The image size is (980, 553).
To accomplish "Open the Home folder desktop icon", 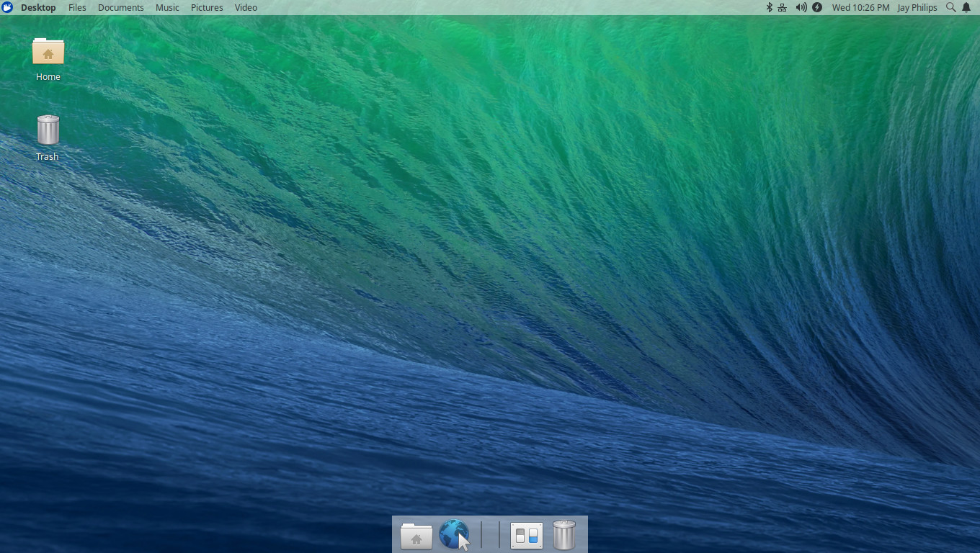I will [x=48, y=52].
